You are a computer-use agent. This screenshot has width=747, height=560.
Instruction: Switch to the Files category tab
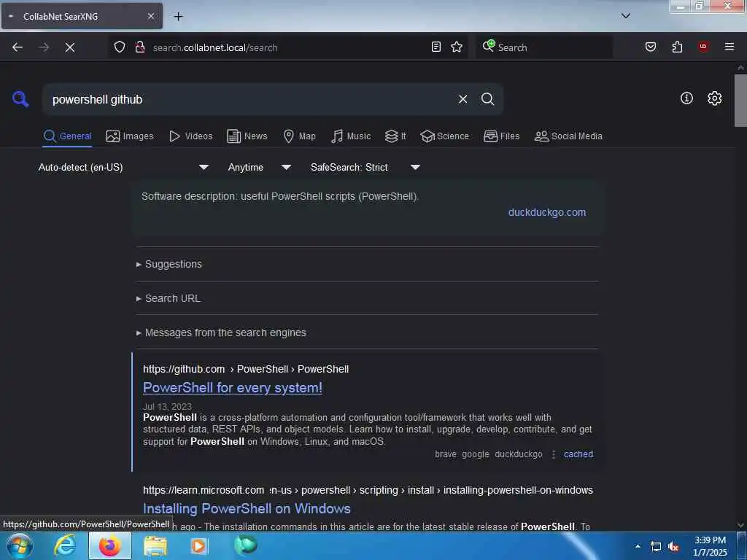click(x=501, y=136)
